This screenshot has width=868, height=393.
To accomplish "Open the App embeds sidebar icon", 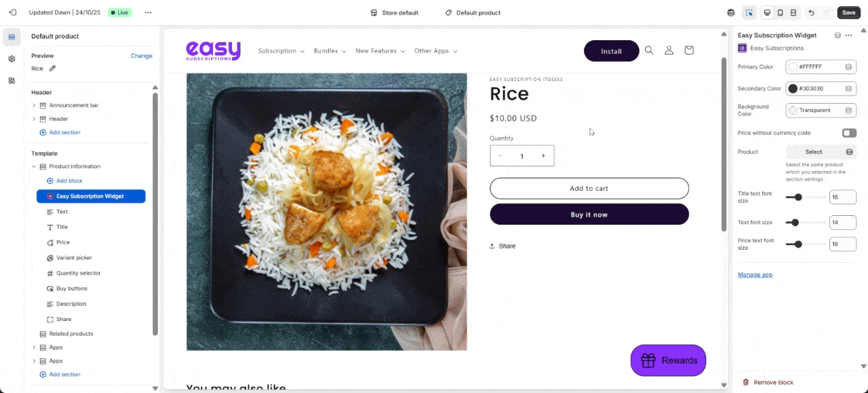I will (x=12, y=81).
